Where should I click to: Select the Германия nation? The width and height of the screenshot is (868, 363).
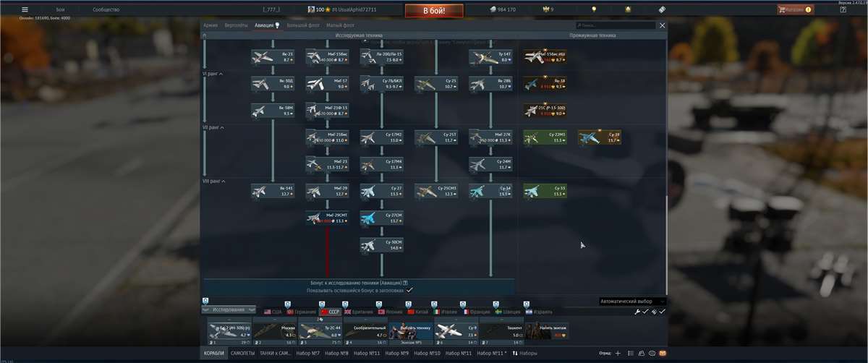pyautogui.click(x=302, y=312)
